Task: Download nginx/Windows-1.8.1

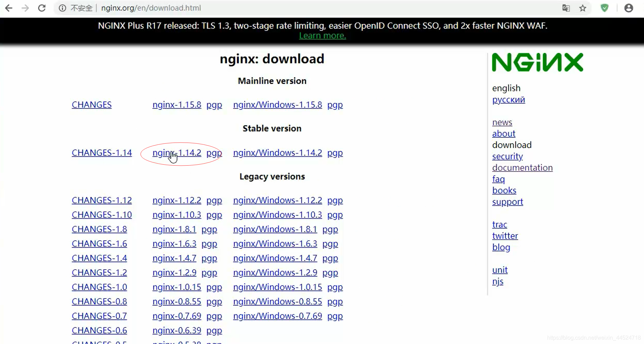Action: tap(275, 229)
